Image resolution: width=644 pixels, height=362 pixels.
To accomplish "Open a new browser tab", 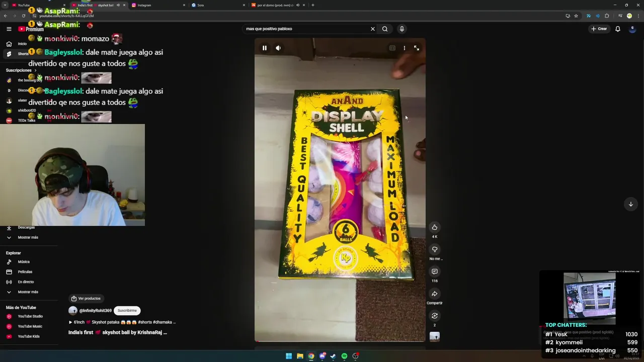I will pos(313,5).
